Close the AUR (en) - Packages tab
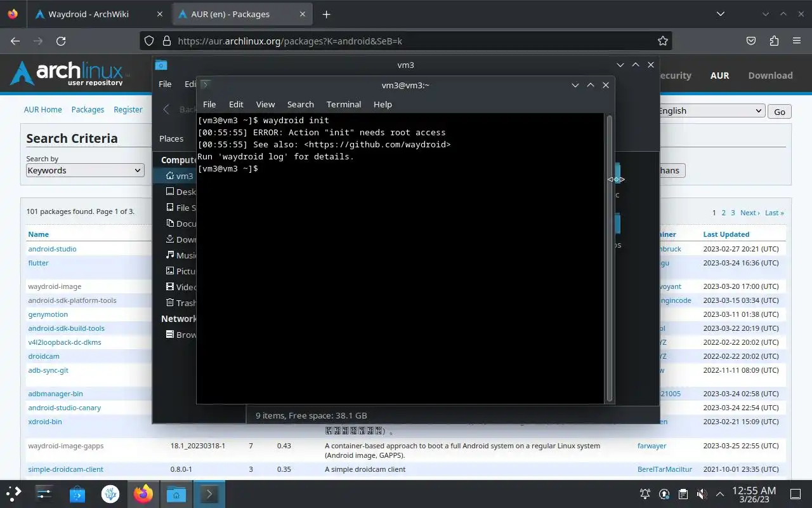This screenshot has height=508, width=812. (303, 14)
